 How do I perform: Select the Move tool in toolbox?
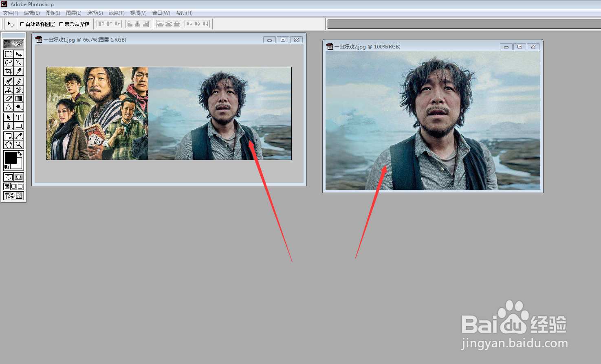(x=19, y=54)
